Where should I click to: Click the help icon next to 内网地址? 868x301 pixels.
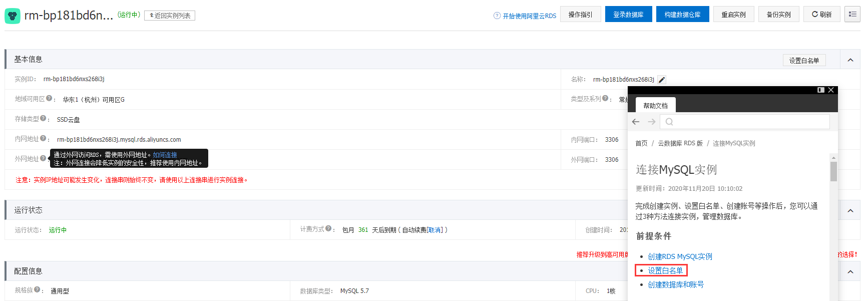[x=43, y=139]
